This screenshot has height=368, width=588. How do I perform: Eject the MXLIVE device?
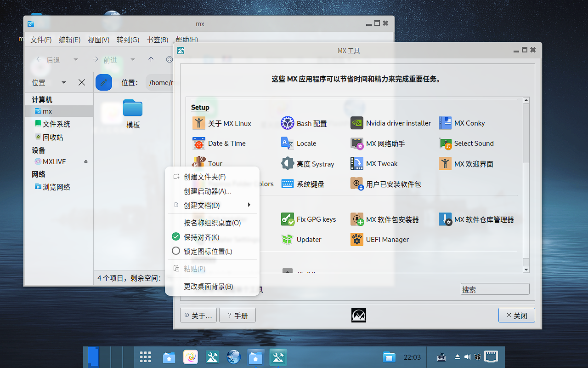(x=85, y=162)
